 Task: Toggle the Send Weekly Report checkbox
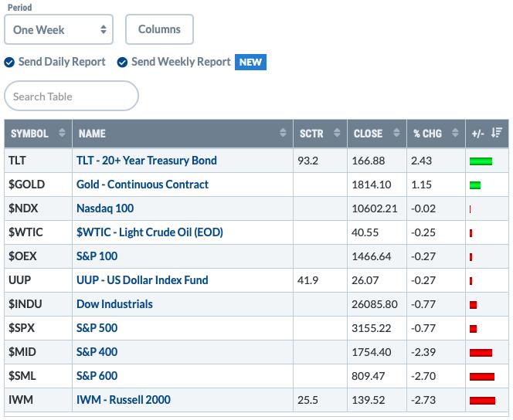pyautogui.click(x=122, y=62)
